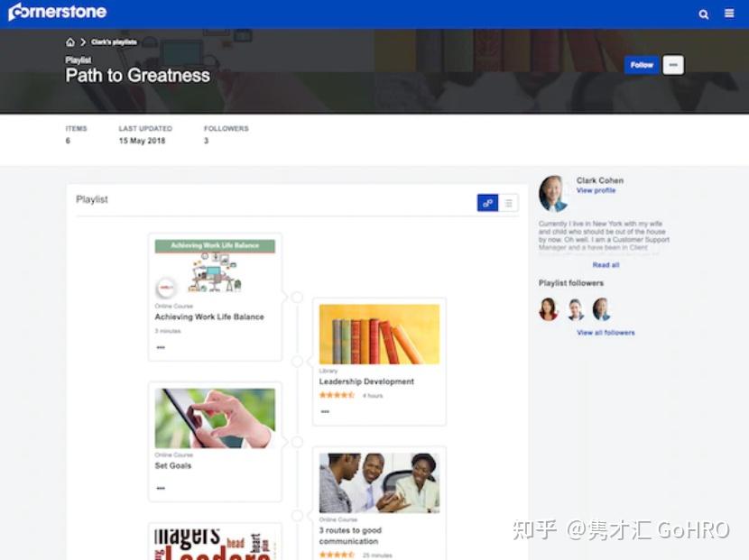The height and width of the screenshot is (560, 749).
Task: Switch playlist to flowchart view
Action: 487,203
